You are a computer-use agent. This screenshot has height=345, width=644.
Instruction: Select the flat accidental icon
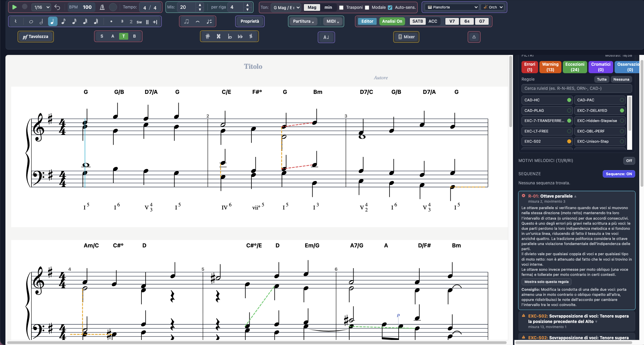[x=229, y=36]
